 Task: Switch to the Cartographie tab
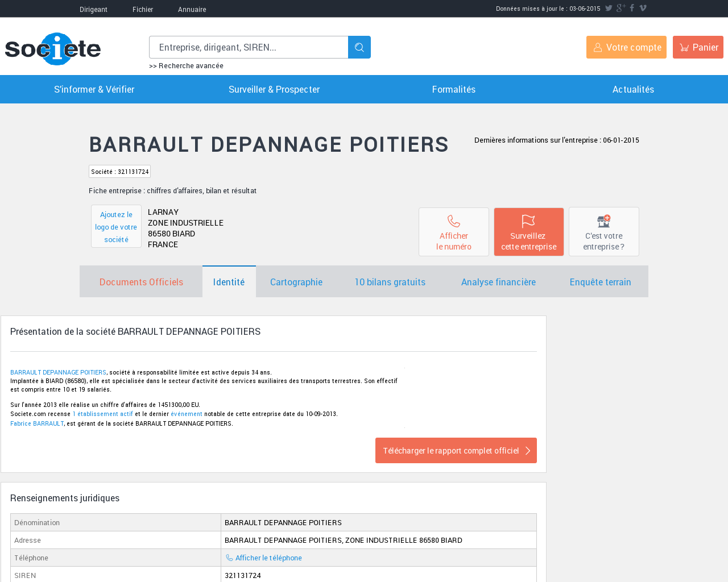click(x=296, y=282)
